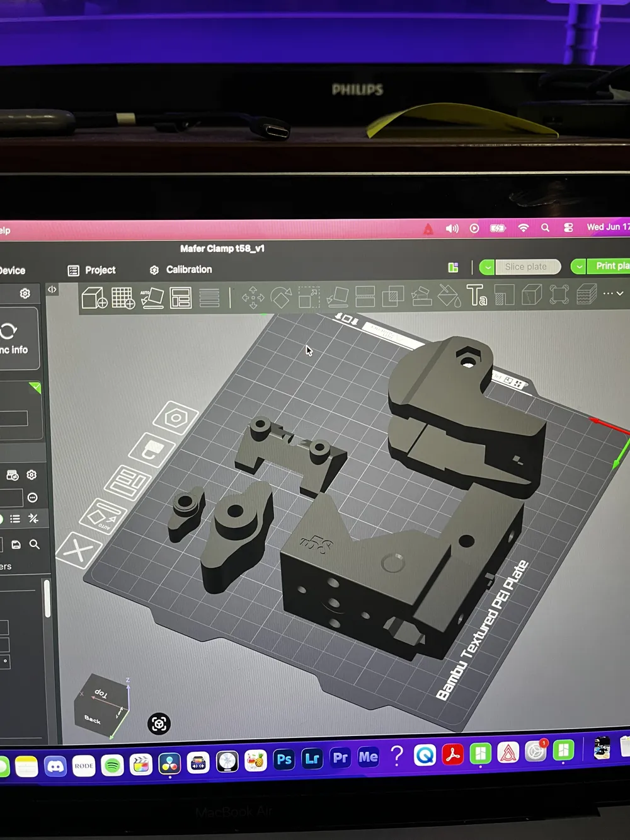Select the Scale tool
Screen dimensions: 630x840
(309, 297)
